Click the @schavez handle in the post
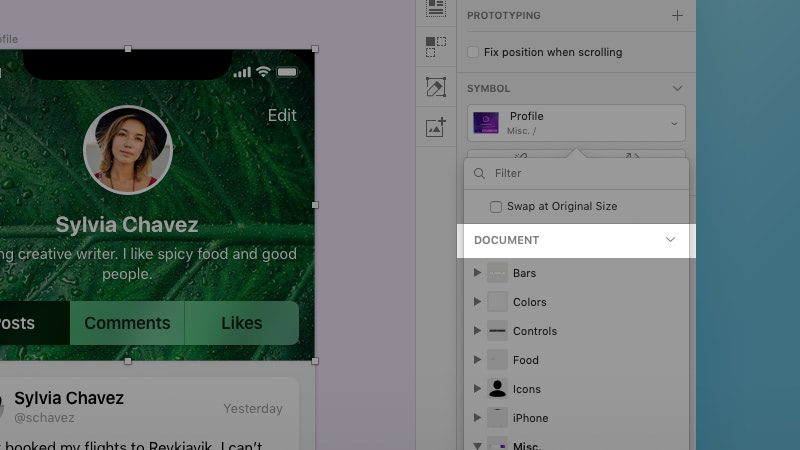 44,418
